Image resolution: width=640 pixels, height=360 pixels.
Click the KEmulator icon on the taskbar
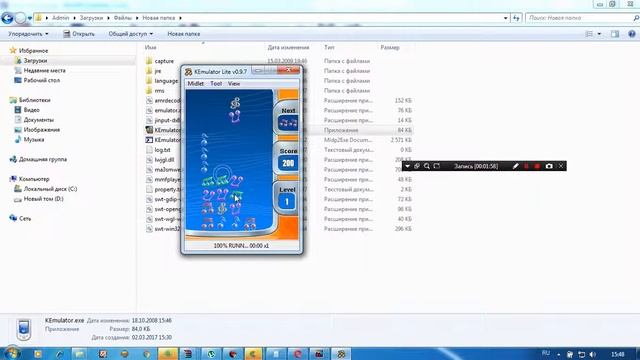coord(341,354)
